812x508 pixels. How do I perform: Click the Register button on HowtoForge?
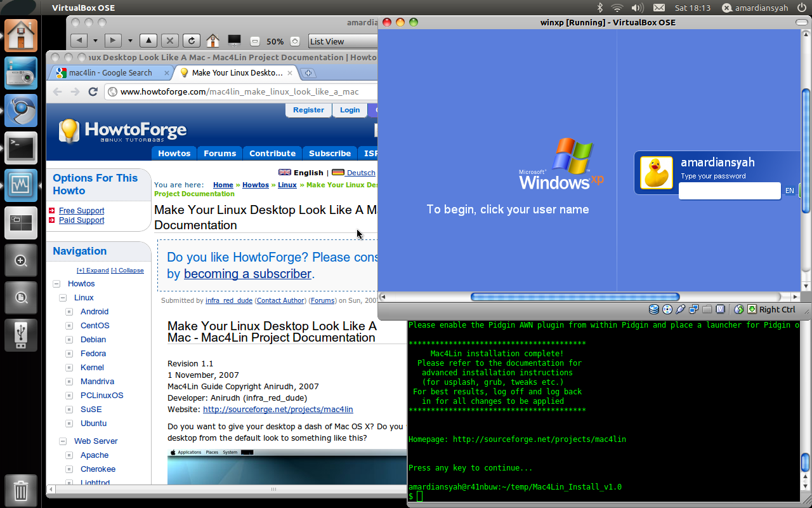(308, 110)
